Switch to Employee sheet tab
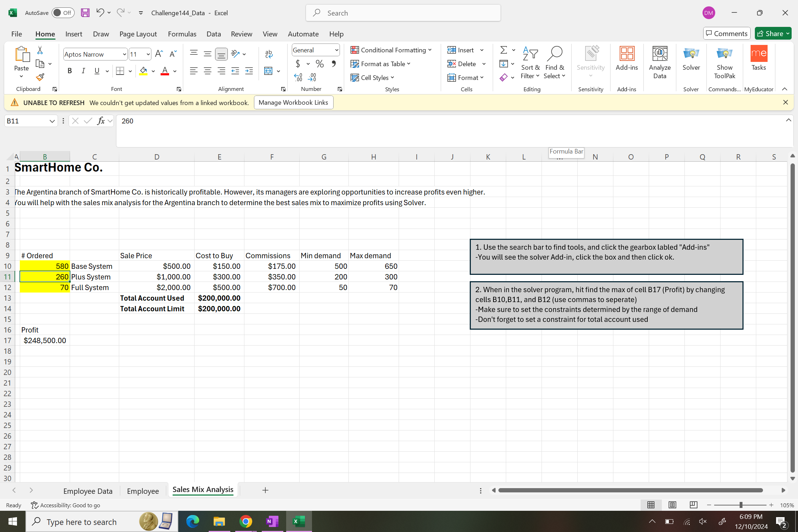Viewport: 798px width, 532px height. [x=143, y=491]
